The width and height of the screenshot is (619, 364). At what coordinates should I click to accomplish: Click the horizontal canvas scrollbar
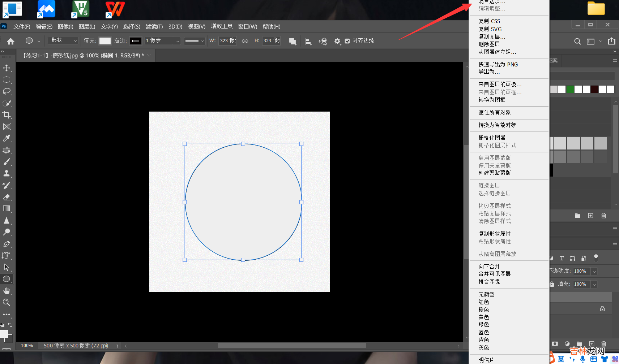click(x=292, y=346)
